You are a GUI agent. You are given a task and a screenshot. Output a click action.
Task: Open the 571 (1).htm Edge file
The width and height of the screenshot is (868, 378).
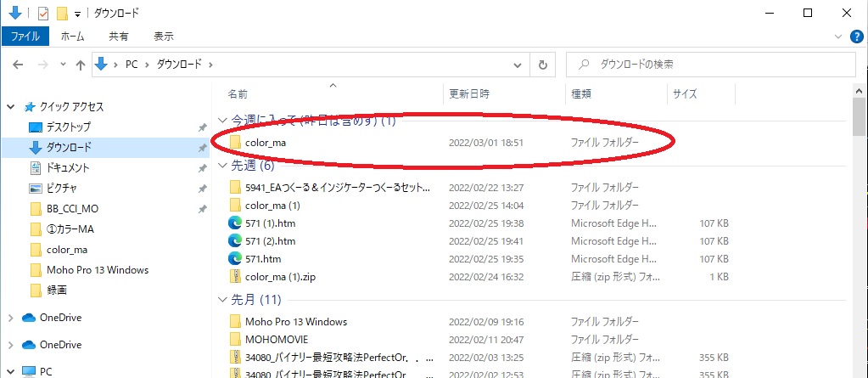[x=266, y=223]
